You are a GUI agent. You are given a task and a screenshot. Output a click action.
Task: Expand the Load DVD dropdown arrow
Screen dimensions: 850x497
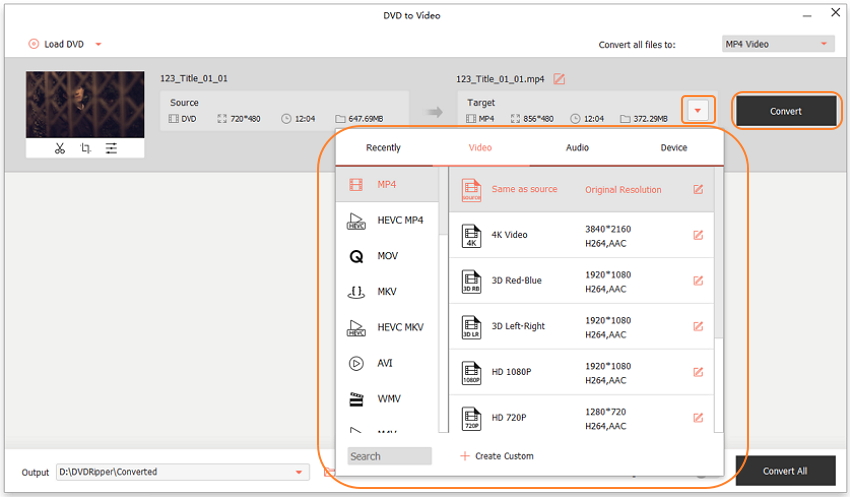(98, 44)
